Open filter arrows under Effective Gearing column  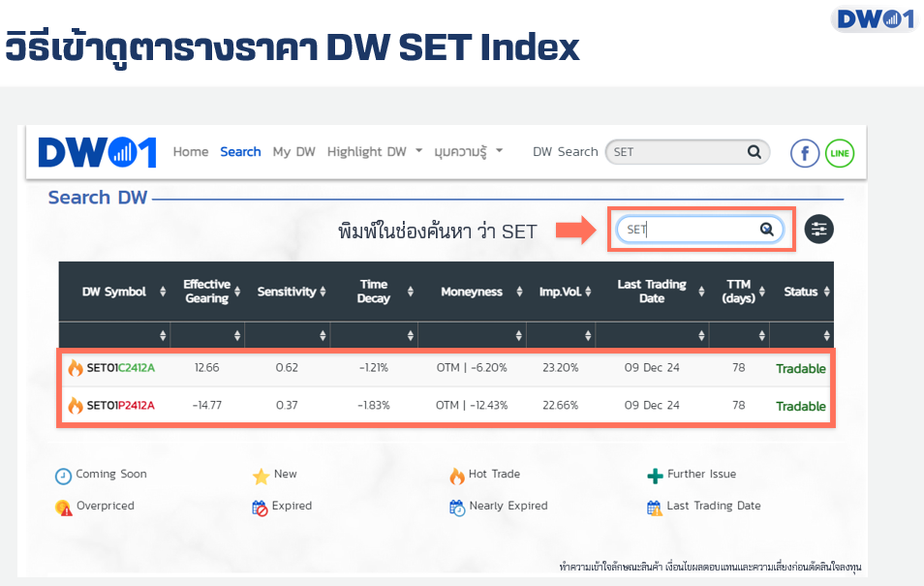(237, 335)
